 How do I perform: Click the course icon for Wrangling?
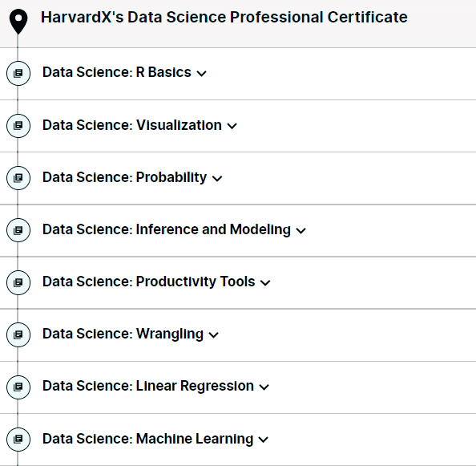point(18,334)
